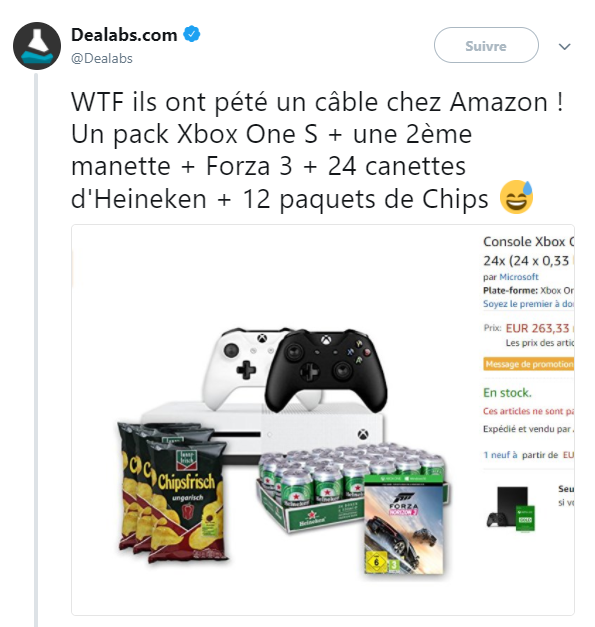Open the Dealabs profile avatar
This screenshot has height=627, width=595.
coord(37,46)
